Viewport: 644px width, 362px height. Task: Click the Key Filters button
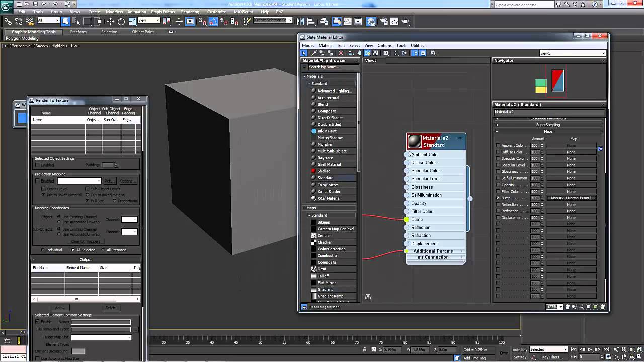pos(552,357)
